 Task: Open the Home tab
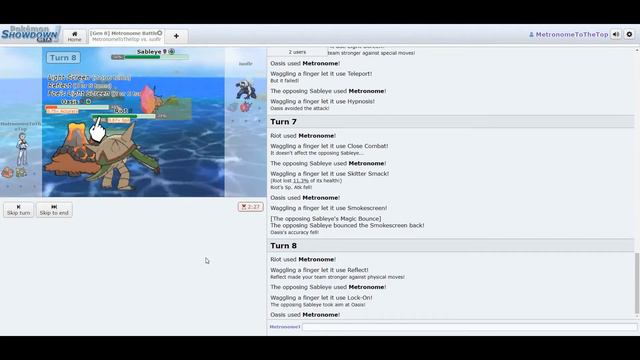74,36
